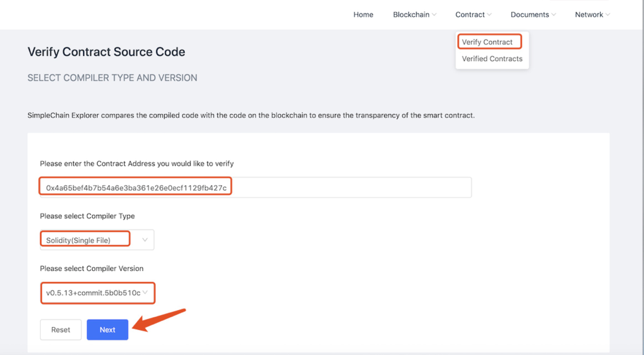Choose the Verified Contracts menu entry
Screen dimensions: 644x355
coord(492,59)
